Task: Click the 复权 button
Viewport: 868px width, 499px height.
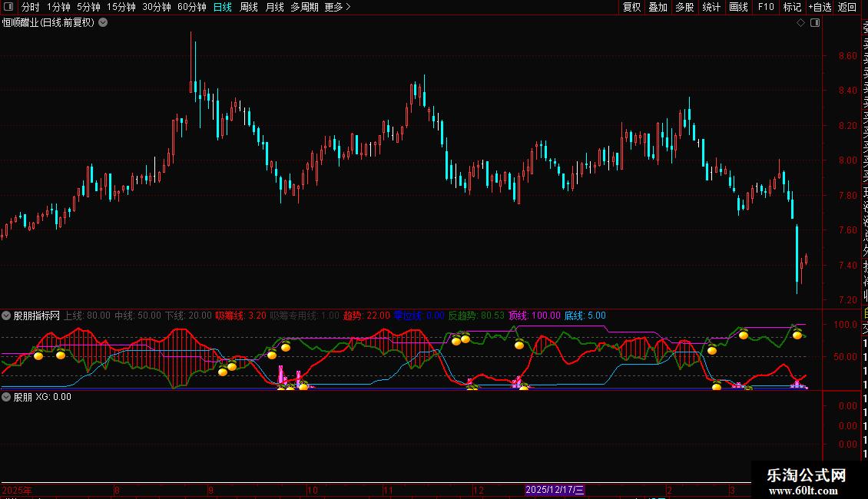Action: click(631, 7)
